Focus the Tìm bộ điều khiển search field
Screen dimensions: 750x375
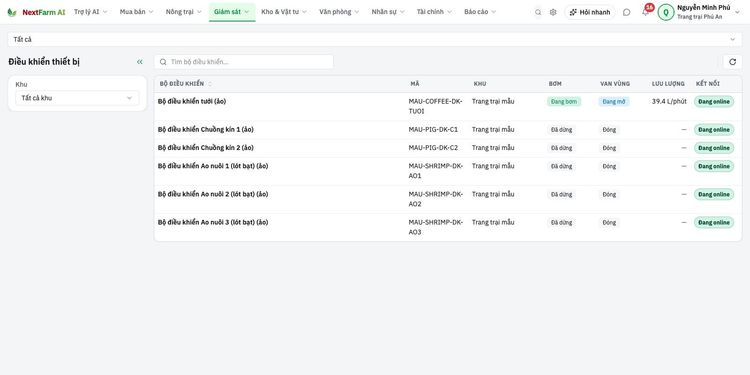pos(244,62)
